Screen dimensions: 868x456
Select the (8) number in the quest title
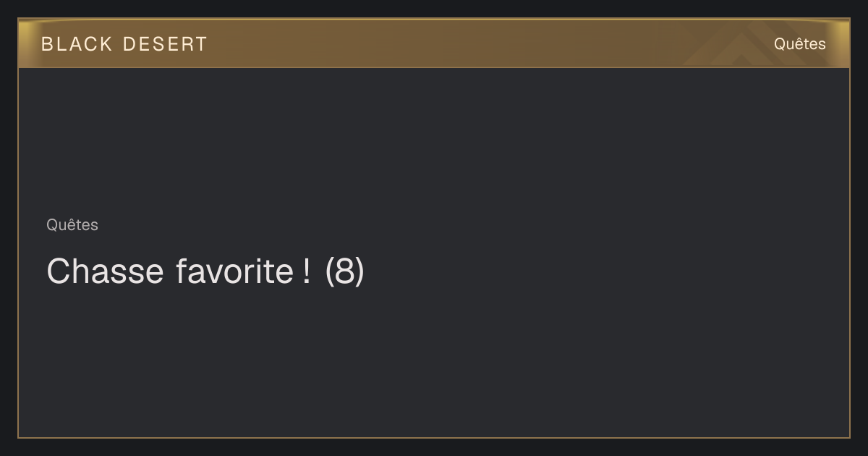(x=345, y=271)
